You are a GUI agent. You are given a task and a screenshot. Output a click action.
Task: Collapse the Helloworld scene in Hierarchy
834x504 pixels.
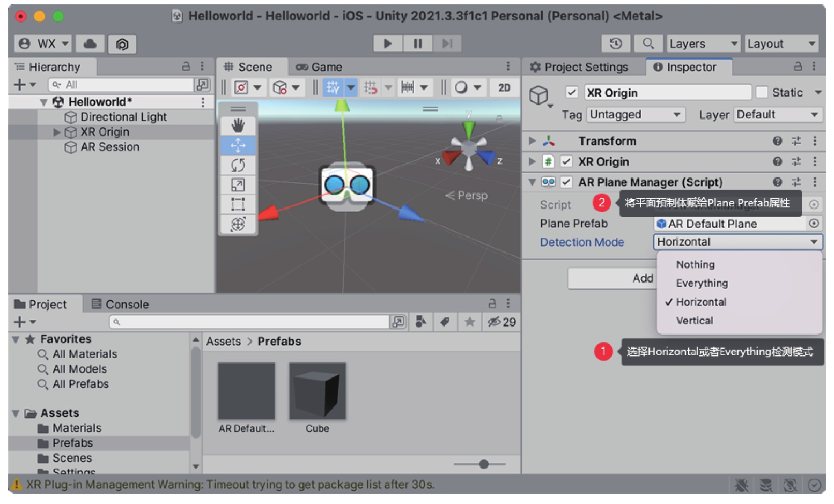click(x=43, y=102)
